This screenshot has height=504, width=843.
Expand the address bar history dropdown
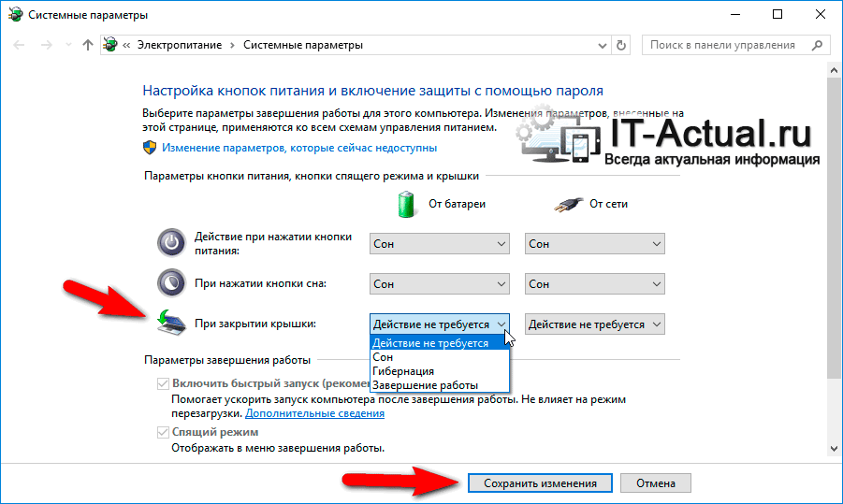(x=600, y=45)
